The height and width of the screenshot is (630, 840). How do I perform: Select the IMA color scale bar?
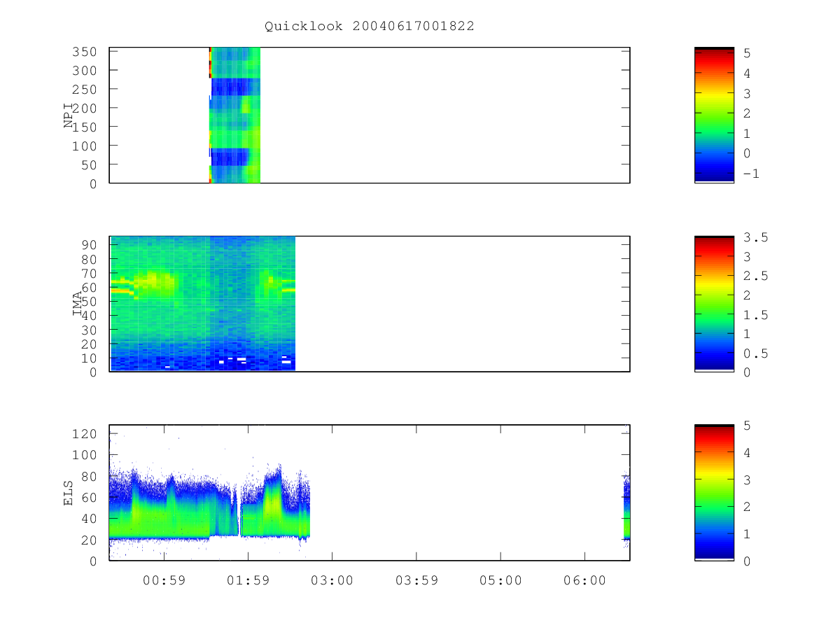point(714,303)
